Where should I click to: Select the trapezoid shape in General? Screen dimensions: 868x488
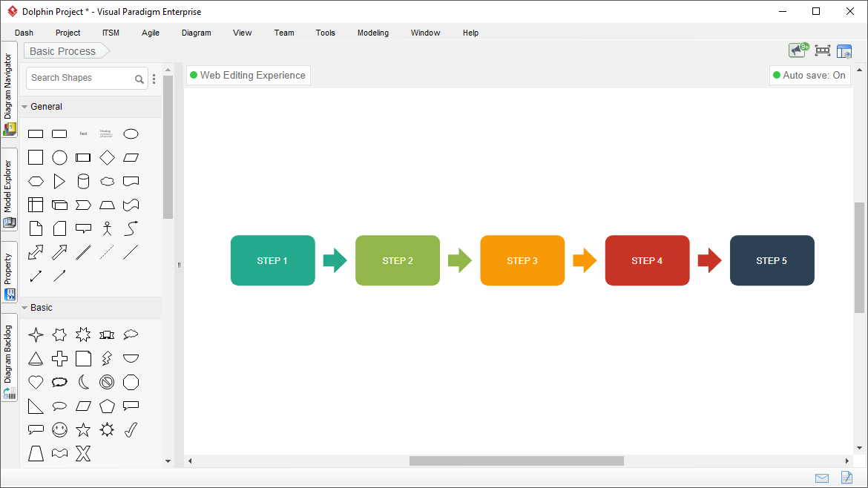click(107, 205)
